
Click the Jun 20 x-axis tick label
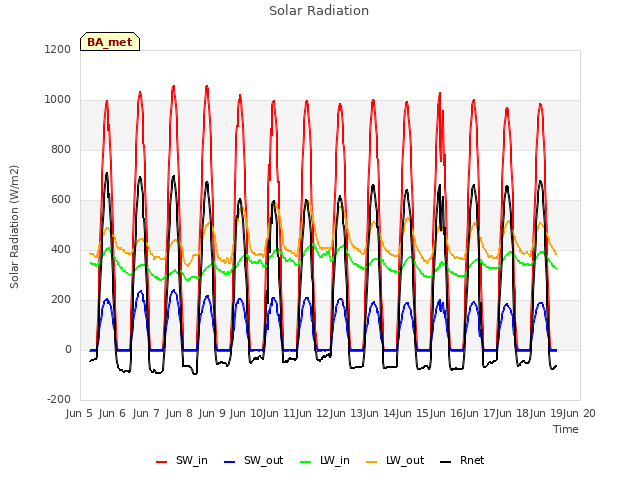click(x=579, y=413)
